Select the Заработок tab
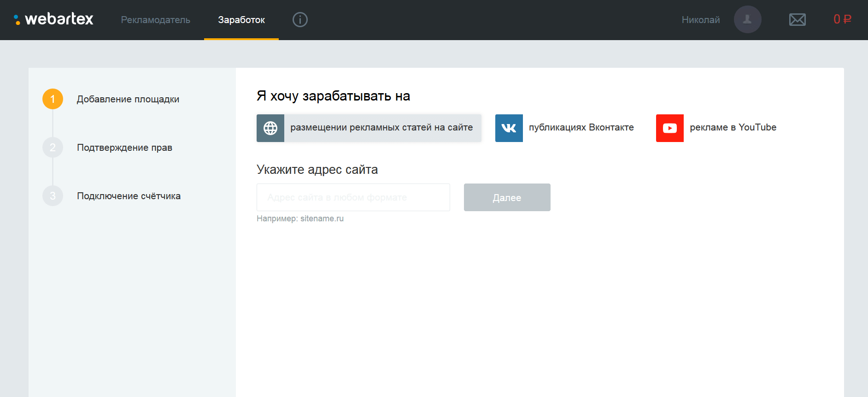The height and width of the screenshot is (397, 868). [x=241, y=20]
